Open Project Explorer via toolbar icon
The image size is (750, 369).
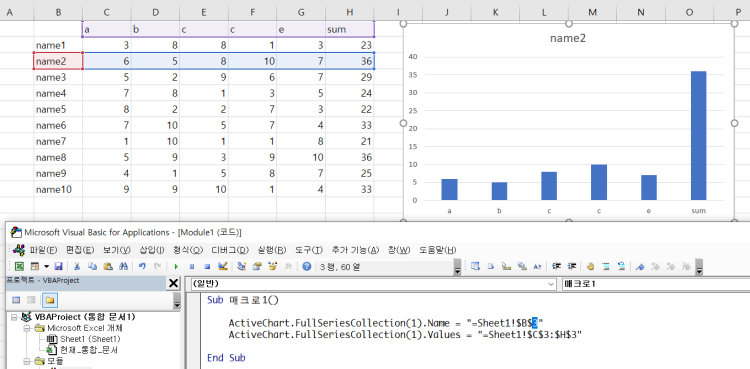tap(242, 266)
